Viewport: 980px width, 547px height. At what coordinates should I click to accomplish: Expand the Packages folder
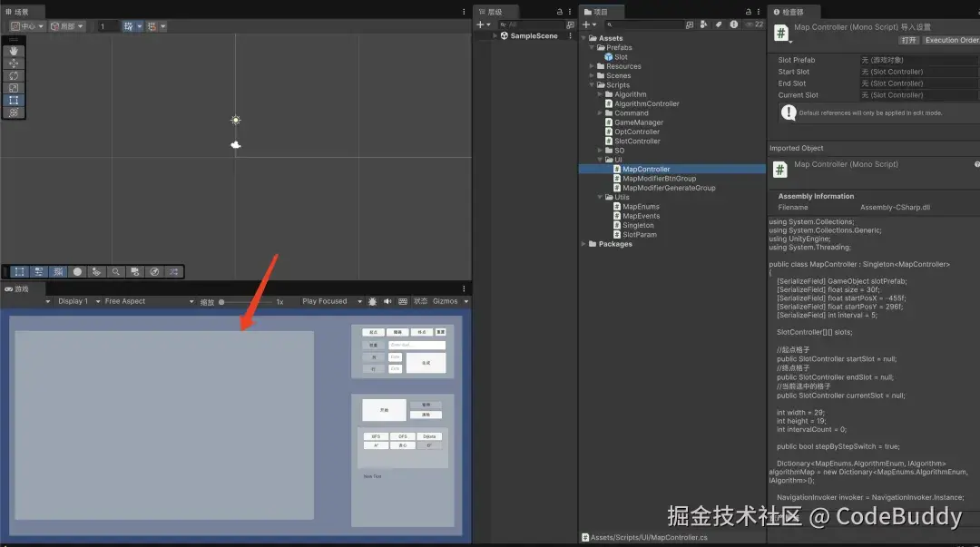[x=583, y=244]
